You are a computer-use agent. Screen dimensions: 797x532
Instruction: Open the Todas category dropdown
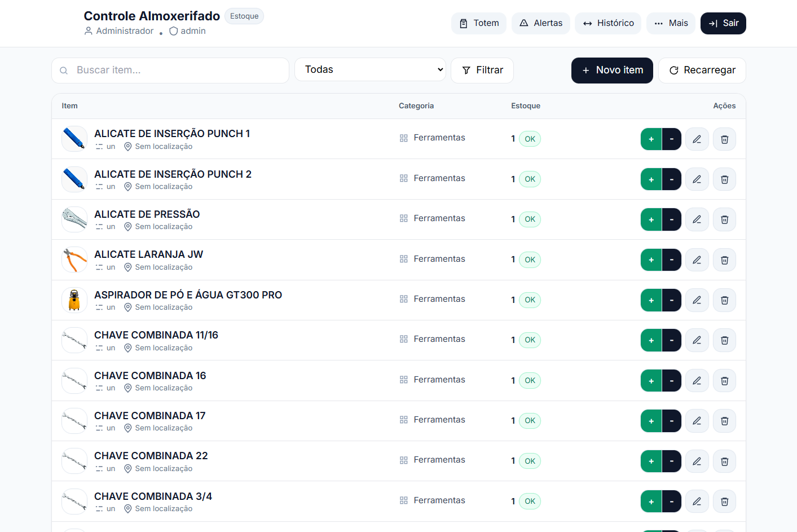370,70
